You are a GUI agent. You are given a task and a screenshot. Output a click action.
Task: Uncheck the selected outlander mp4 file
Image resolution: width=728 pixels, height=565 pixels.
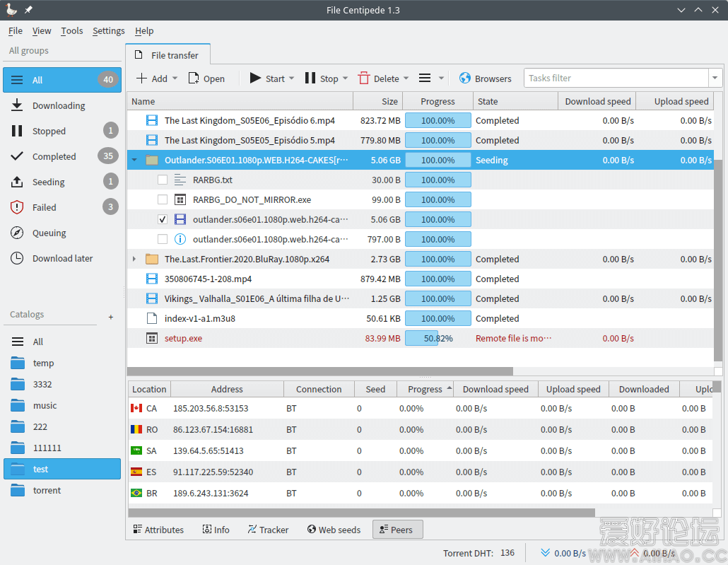(163, 219)
